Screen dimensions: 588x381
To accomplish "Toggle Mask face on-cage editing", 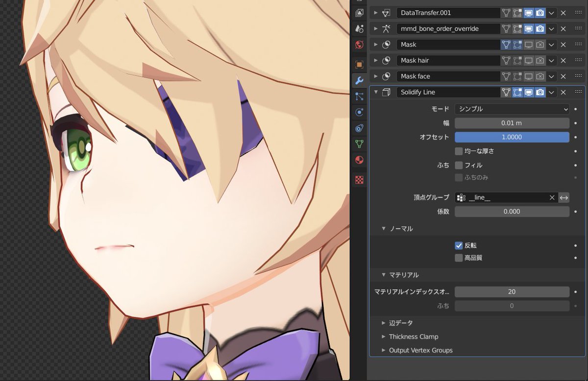I will 506,76.
